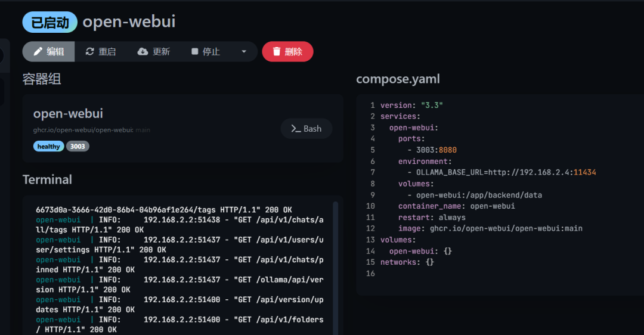
Task: Click the /api/version/updates log line
Action: (x=179, y=305)
